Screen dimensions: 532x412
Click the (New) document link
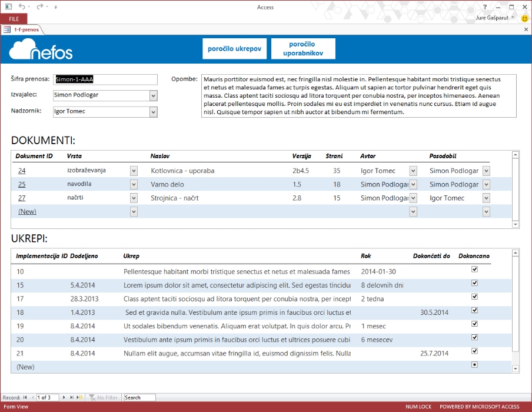point(27,211)
